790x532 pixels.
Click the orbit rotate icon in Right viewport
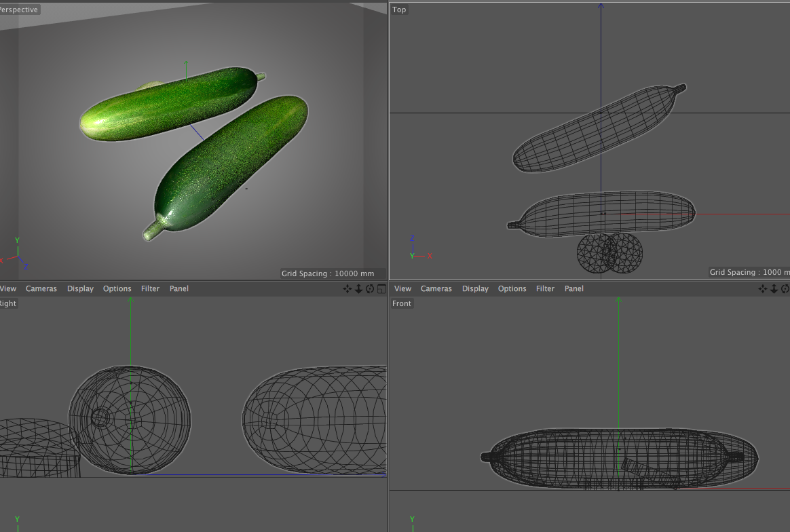pos(370,289)
